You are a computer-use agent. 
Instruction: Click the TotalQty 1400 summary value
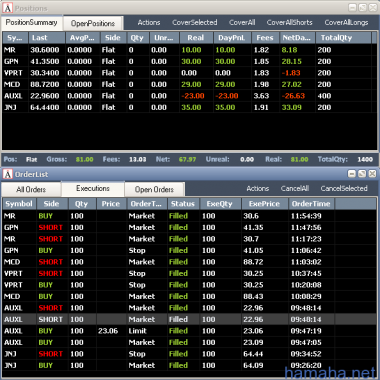coord(365,159)
